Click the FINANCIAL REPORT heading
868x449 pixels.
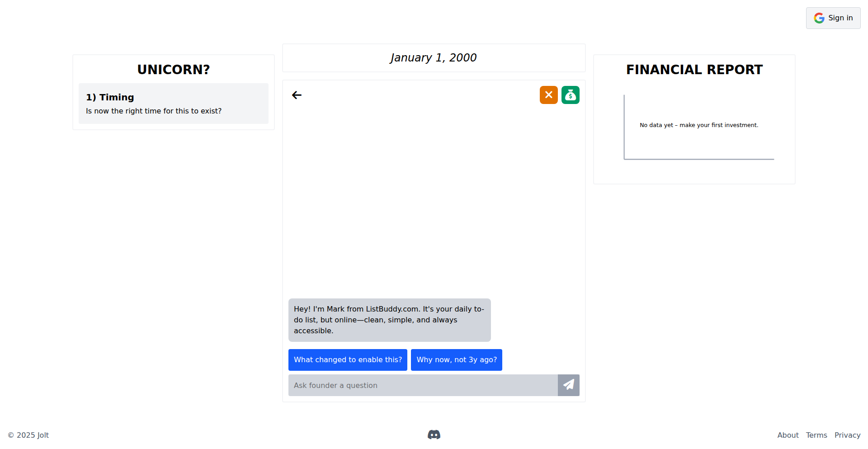(x=694, y=70)
